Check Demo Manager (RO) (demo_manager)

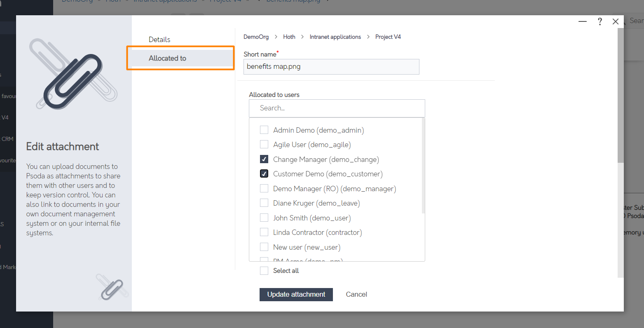[x=264, y=188]
